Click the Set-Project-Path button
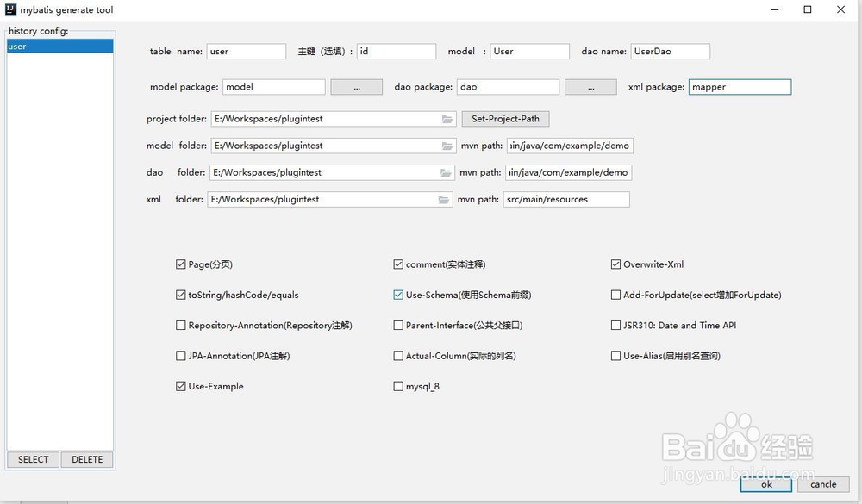The width and height of the screenshot is (862, 504). [x=505, y=119]
